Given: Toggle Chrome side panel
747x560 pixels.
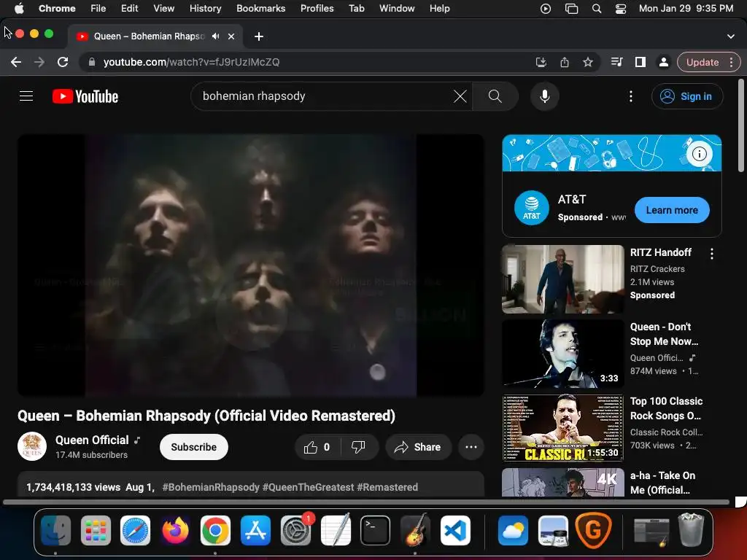Looking at the screenshot, I should coord(640,62).
